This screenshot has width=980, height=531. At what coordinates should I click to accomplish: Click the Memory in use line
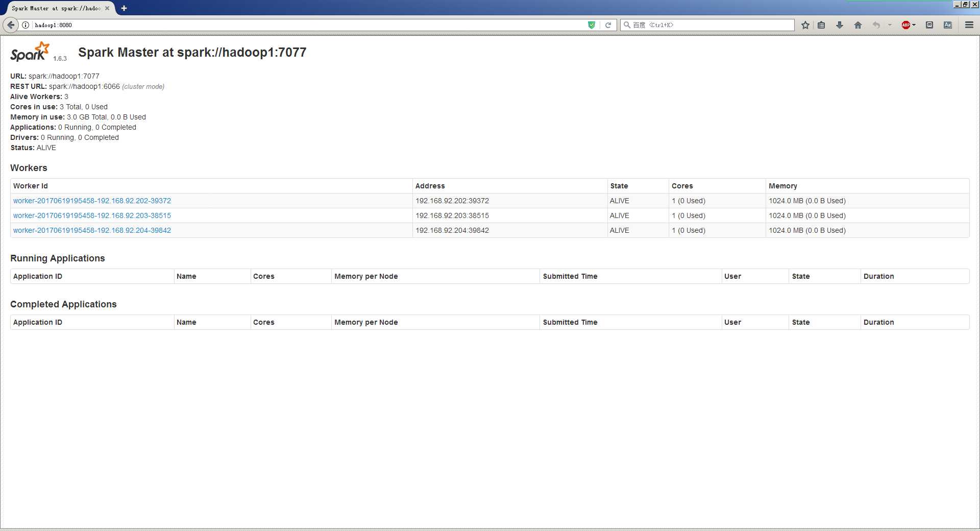point(78,117)
